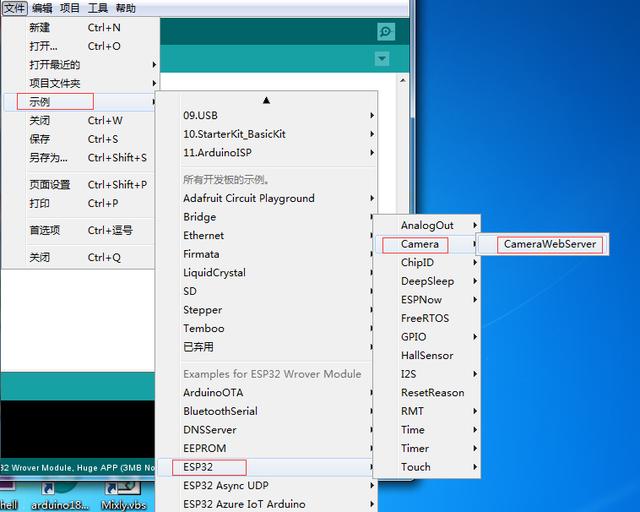Choose 保存 from the file menu
This screenshot has height=512, width=640.
[80, 139]
